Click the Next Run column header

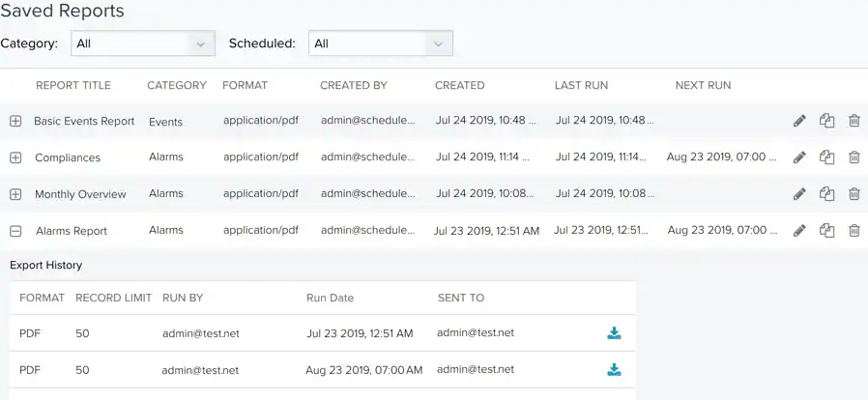tap(703, 85)
